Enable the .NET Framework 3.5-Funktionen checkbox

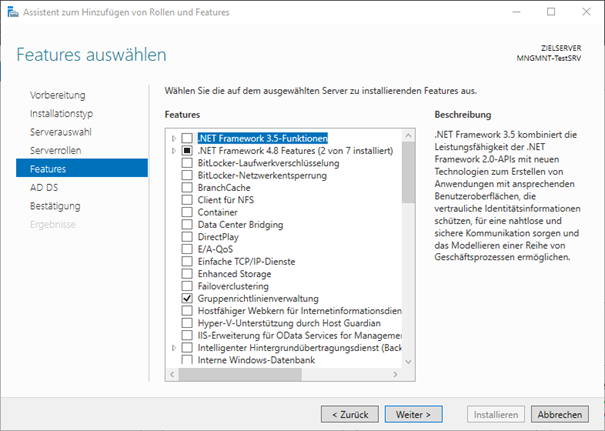click(187, 138)
